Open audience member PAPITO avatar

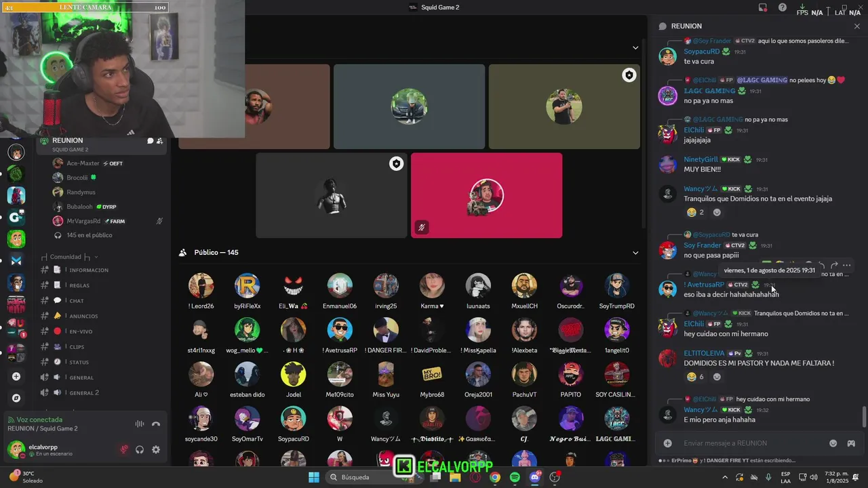tap(570, 374)
